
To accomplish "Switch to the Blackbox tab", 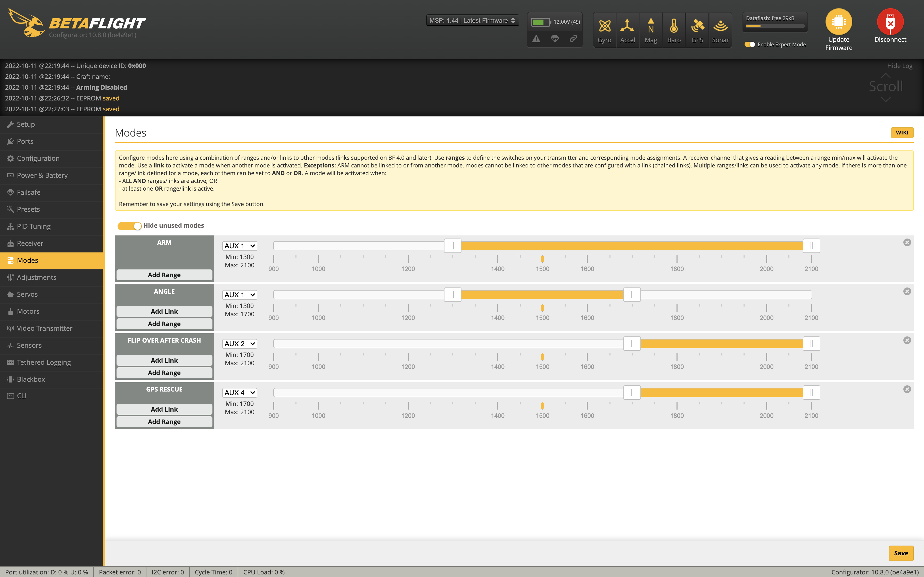I will pyautogui.click(x=31, y=379).
